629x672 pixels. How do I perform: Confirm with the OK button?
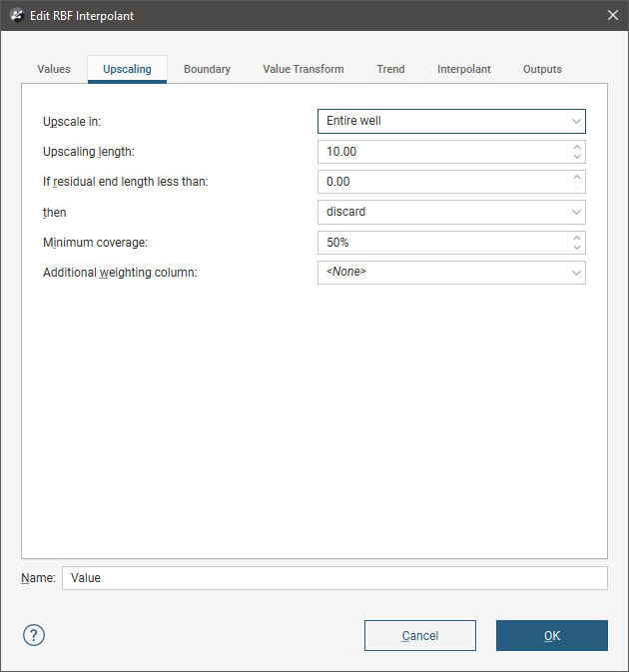tap(551, 636)
